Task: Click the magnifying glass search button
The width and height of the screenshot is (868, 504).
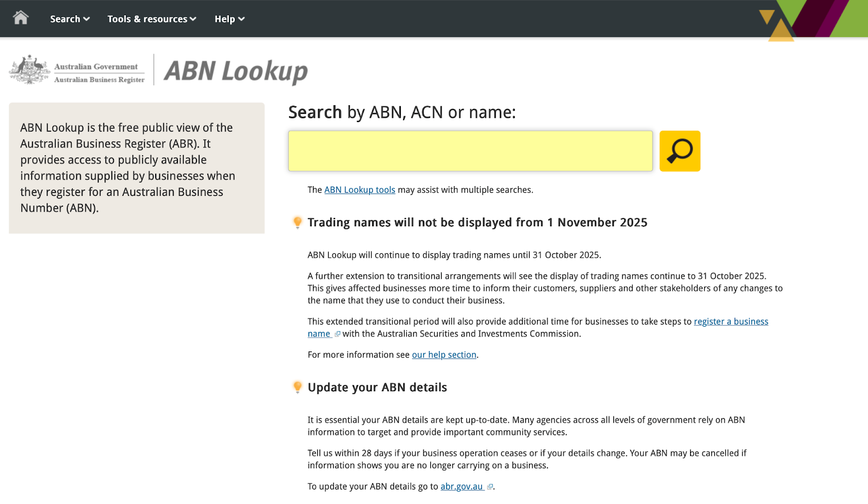Action: tap(680, 151)
